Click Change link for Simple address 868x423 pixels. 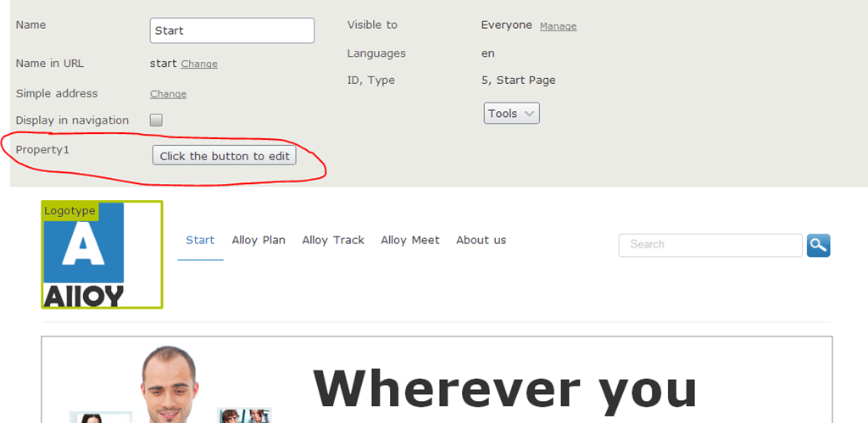coord(168,94)
